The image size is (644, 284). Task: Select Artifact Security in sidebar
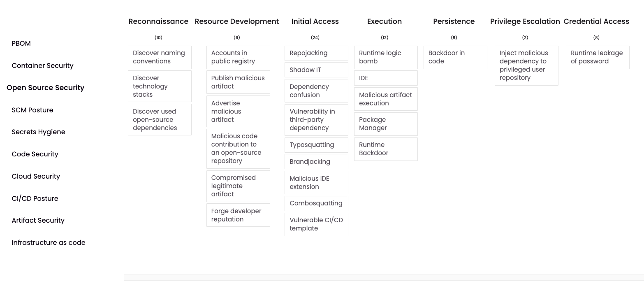(x=38, y=220)
